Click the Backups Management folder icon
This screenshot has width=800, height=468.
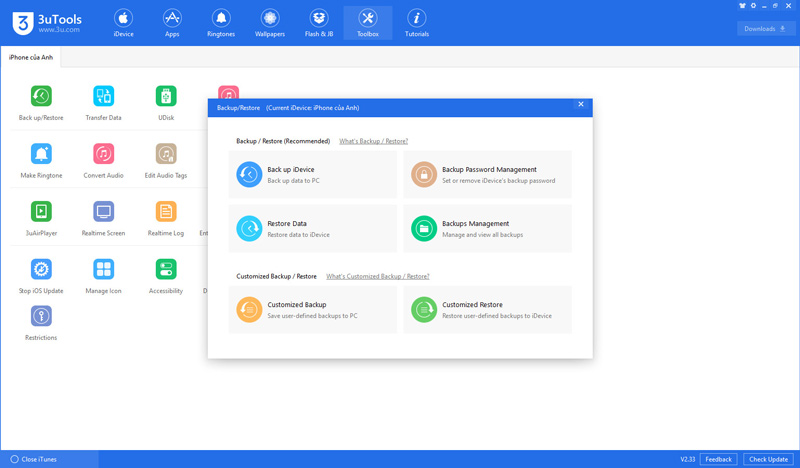[424, 229]
